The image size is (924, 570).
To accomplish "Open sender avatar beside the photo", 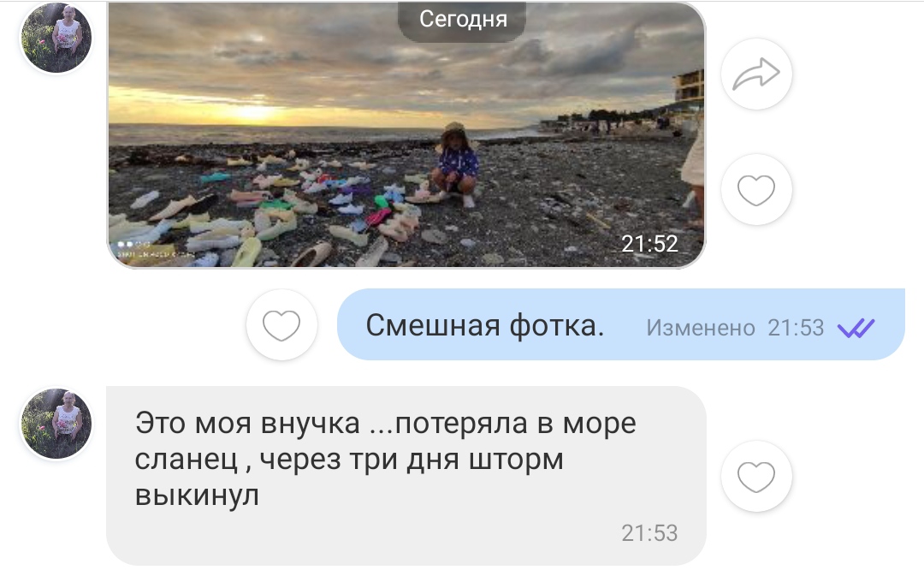I will click(56, 38).
